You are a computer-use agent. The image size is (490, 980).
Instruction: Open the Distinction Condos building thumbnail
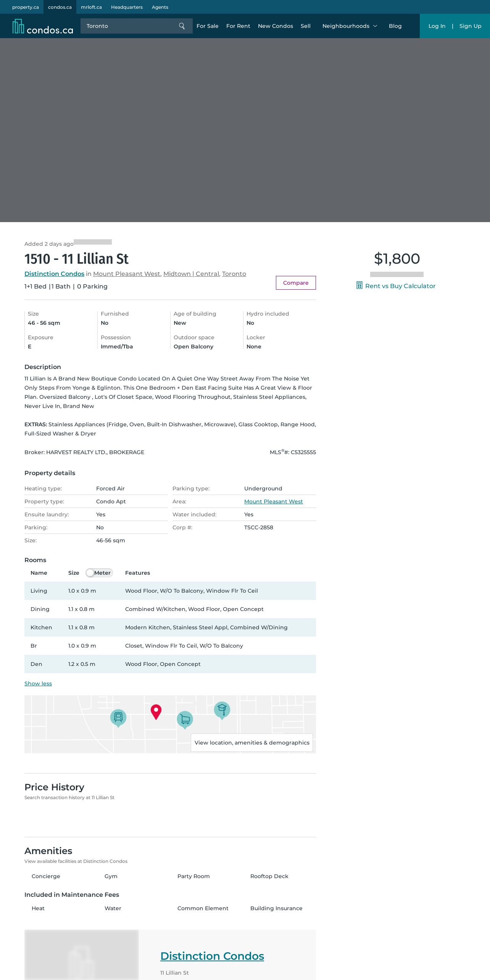(x=82, y=955)
